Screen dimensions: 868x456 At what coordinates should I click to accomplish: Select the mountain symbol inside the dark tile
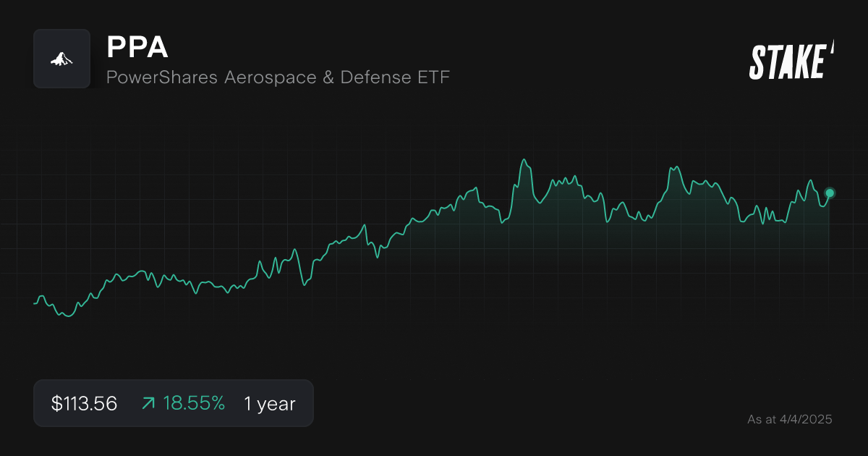[61, 59]
